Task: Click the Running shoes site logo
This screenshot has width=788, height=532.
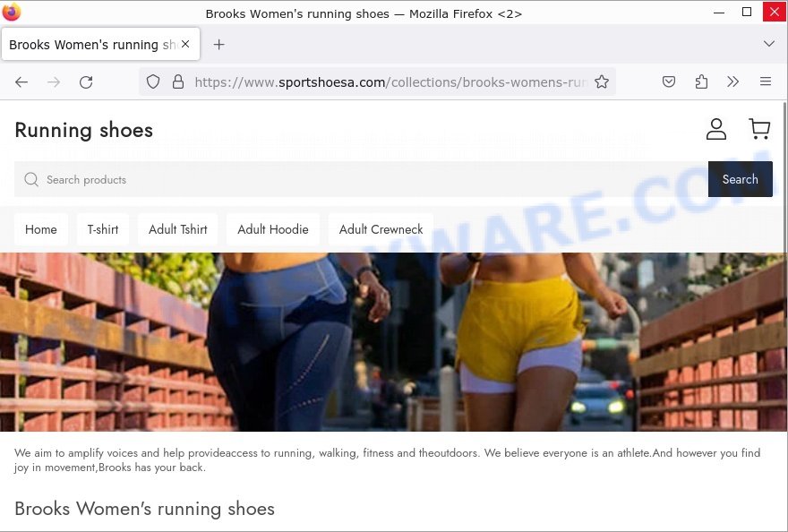Action: click(x=83, y=130)
